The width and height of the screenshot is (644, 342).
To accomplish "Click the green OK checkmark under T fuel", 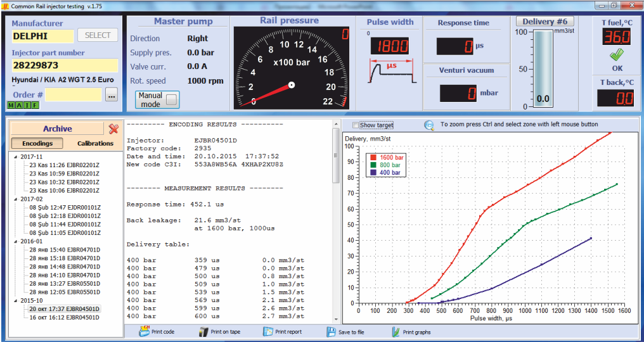I will (617, 54).
